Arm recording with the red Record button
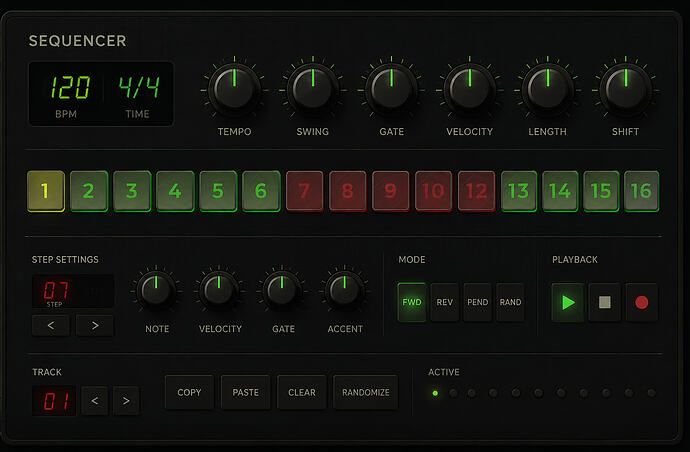The image size is (690, 452). click(x=642, y=302)
